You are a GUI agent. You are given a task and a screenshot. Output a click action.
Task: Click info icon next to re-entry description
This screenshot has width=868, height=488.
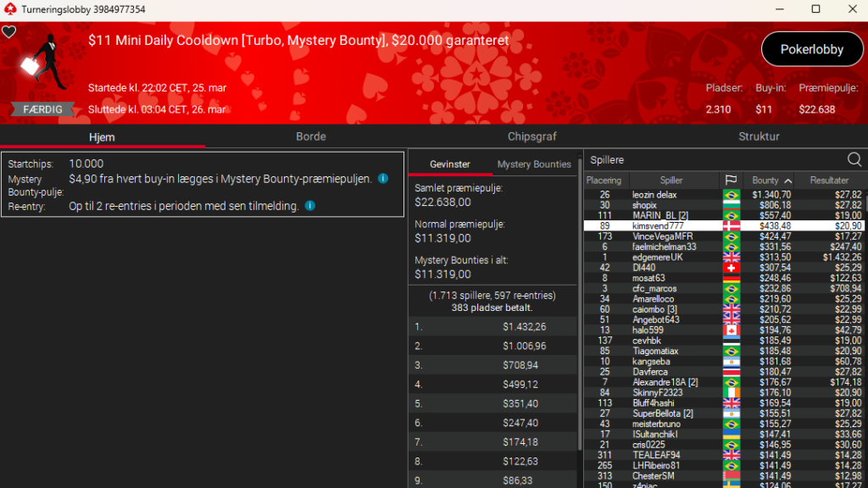coord(309,206)
